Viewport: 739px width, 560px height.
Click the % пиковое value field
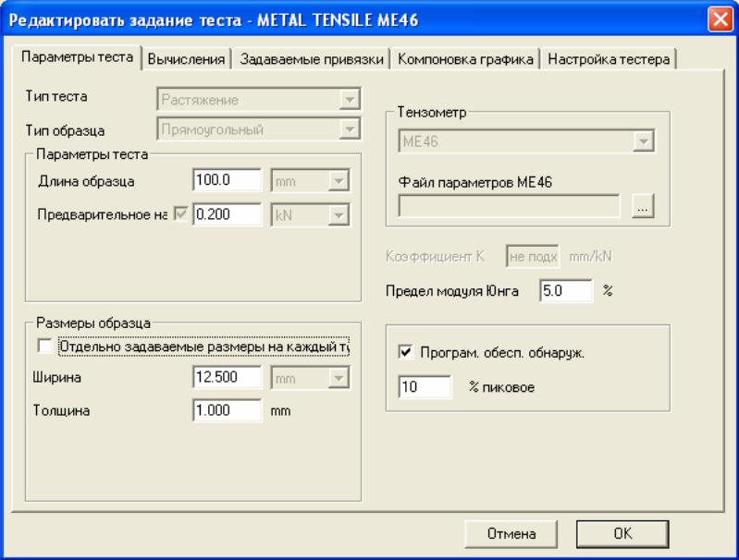[425, 387]
